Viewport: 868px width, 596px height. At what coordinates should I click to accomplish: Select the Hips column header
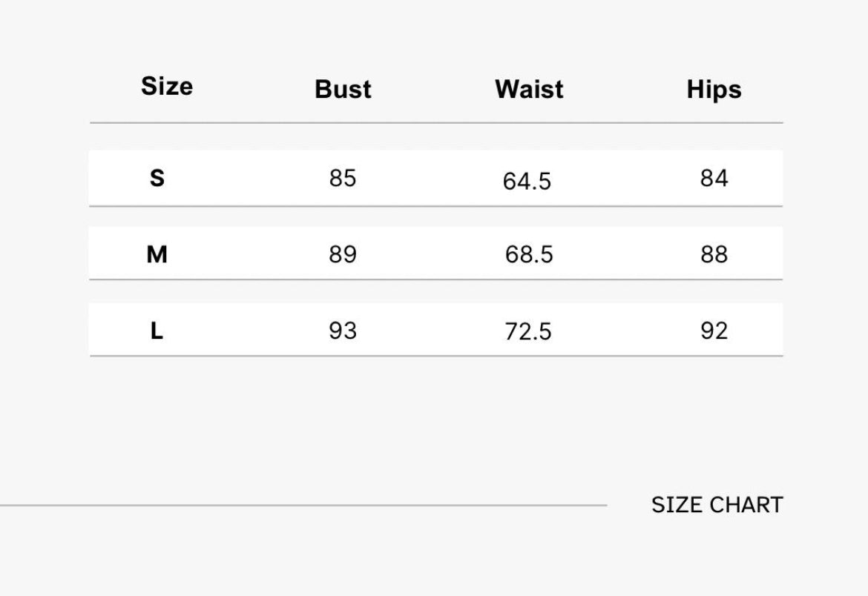(714, 90)
